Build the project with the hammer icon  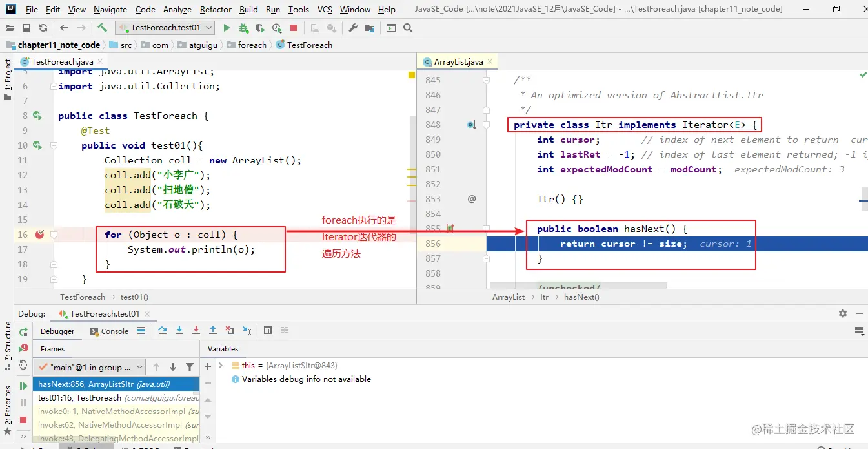point(103,28)
